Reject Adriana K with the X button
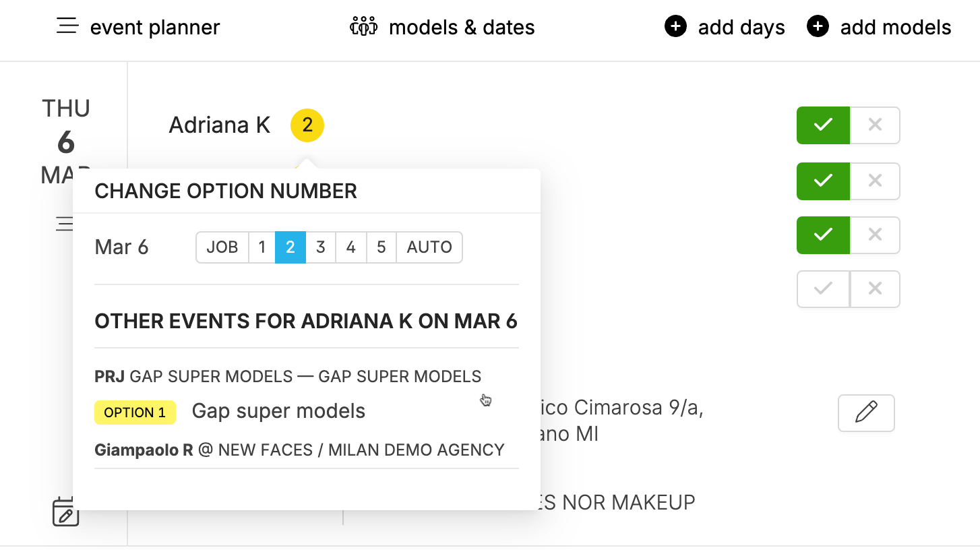 click(875, 125)
